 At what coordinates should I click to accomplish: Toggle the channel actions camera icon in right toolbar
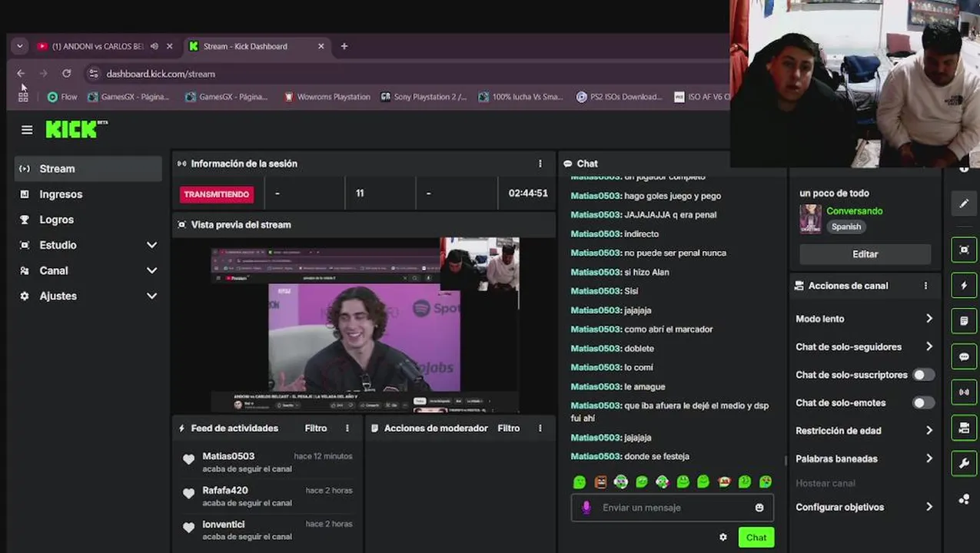click(964, 428)
